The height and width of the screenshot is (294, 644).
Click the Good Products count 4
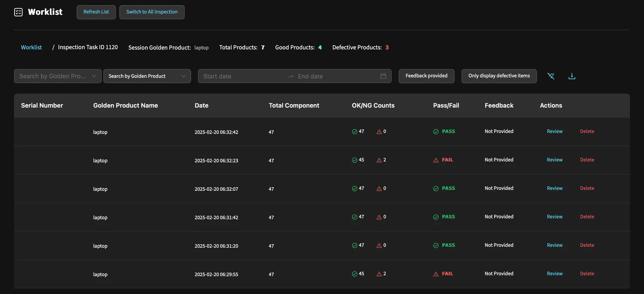click(x=320, y=47)
